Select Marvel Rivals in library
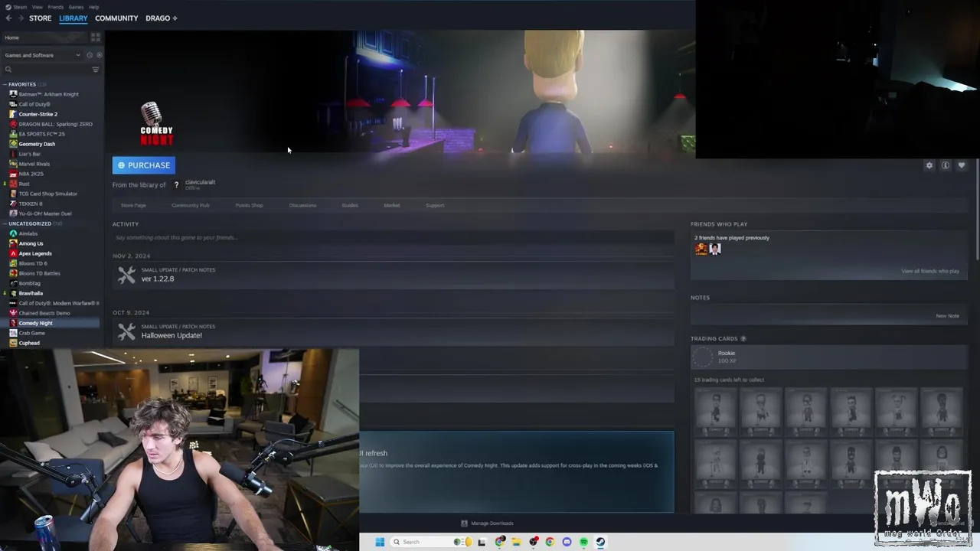This screenshot has height=551, width=980. coord(34,164)
